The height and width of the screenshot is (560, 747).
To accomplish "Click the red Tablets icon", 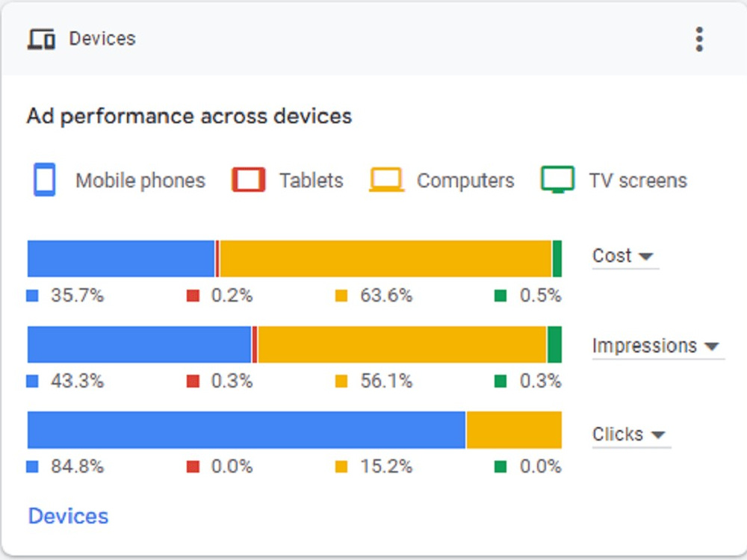I will [x=248, y=179].
